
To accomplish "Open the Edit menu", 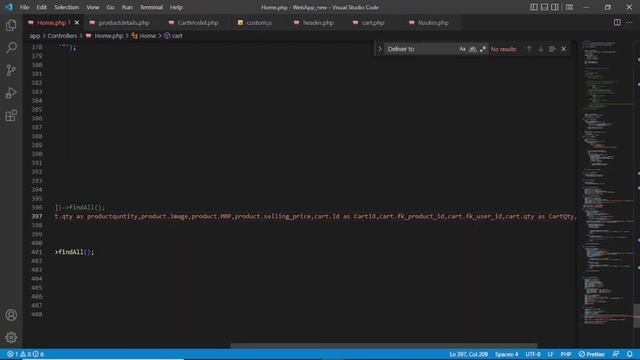I will click(x=41, y=7).
